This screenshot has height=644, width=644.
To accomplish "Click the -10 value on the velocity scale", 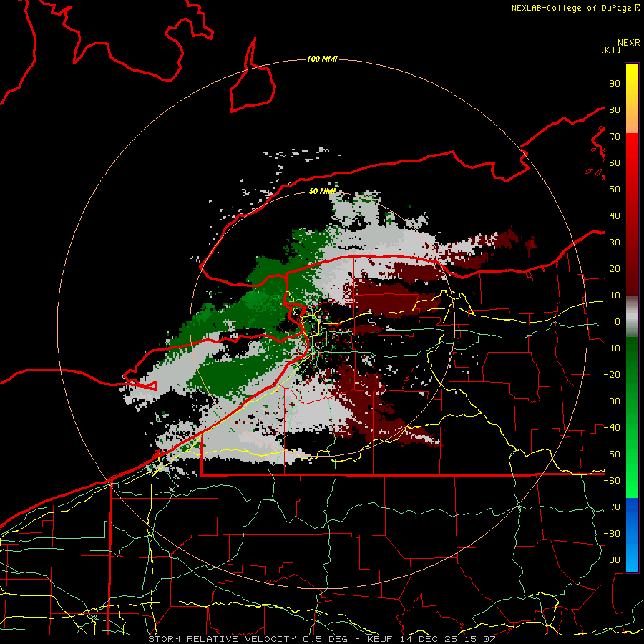I will pos(612,348).
